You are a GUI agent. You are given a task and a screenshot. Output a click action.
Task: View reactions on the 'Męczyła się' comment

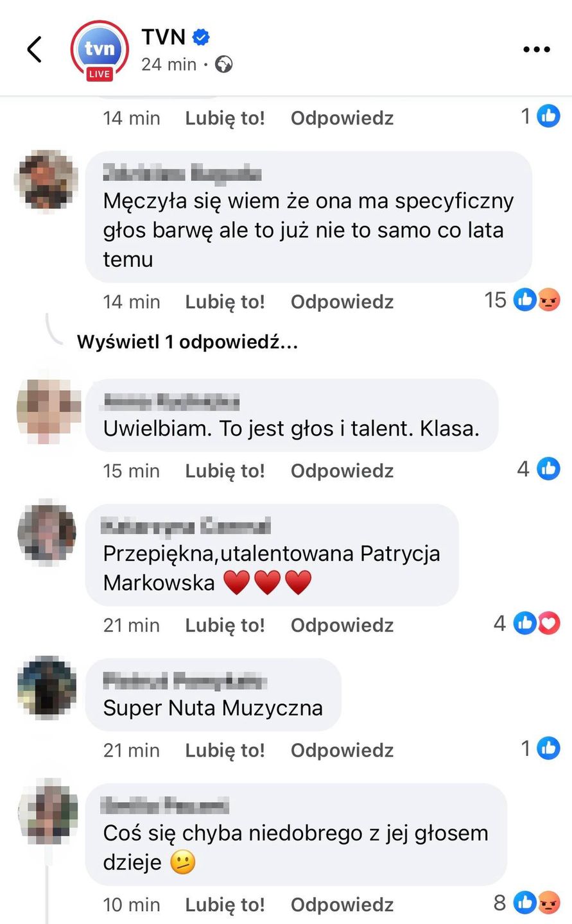(x=523, y=300)
